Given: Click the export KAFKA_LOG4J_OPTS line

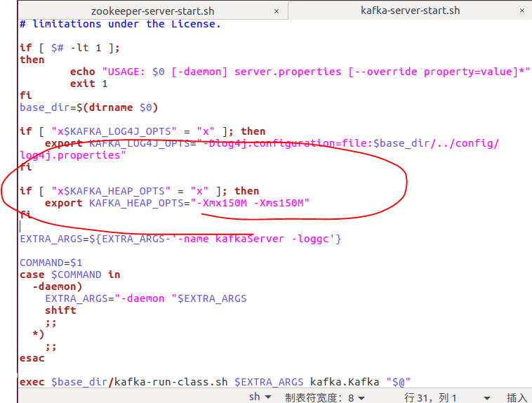Looking at the screenshot, I should (272, 143).
